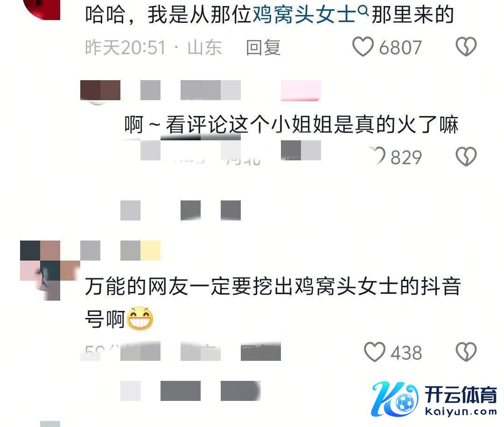Like the comment with 6807 likes
The image size is (504, 427).
coord(363,47)
